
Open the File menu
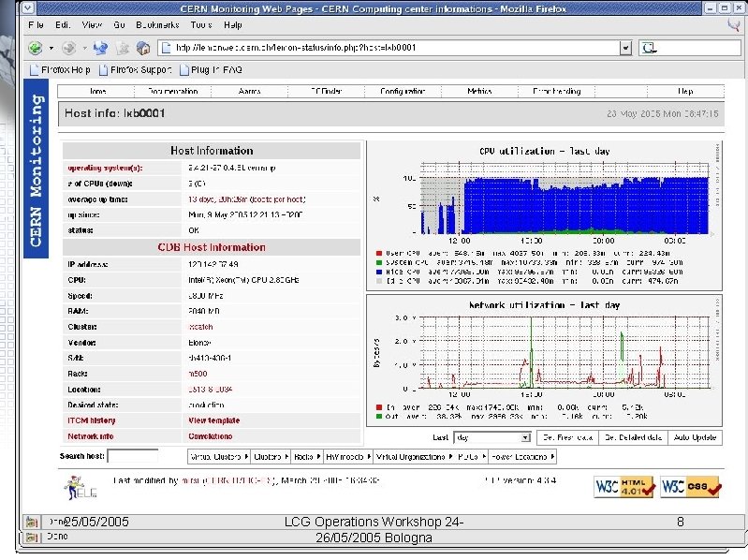[x=36, y=24]
